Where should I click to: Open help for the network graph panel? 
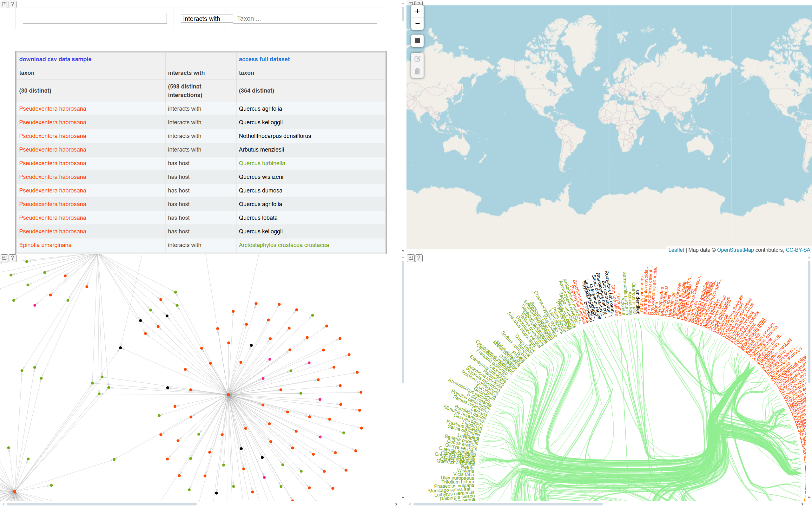[x=12, y=258]
